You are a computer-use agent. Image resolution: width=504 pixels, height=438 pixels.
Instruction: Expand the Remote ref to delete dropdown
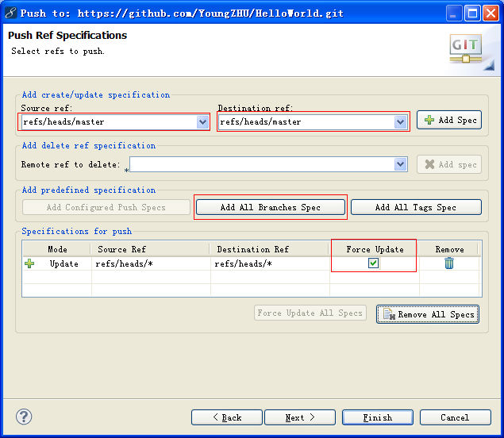[400, 164]
